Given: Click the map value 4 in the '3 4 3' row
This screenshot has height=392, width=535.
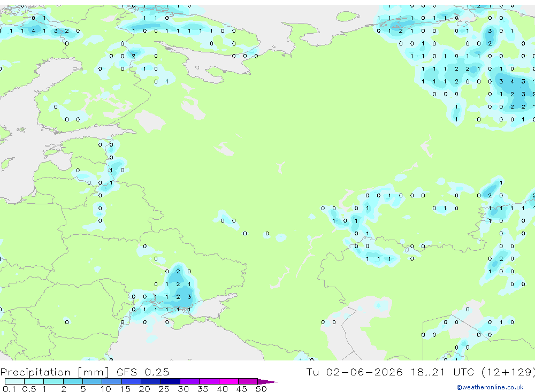Looking at the screenshot, I should click(512, 81).
